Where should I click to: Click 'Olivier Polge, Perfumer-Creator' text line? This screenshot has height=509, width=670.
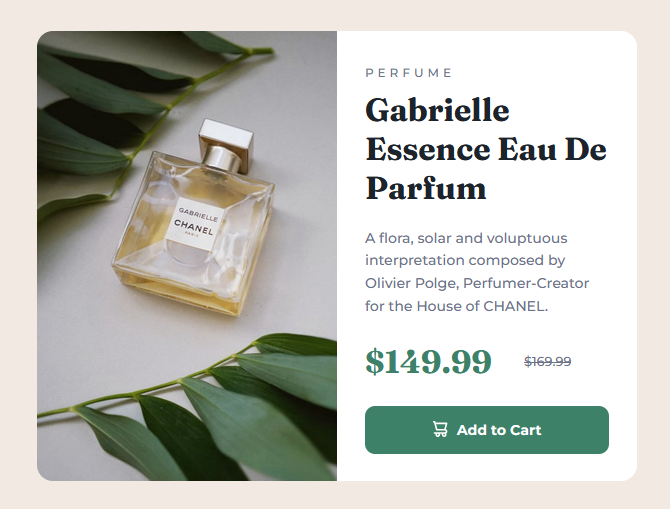[477, 283]
